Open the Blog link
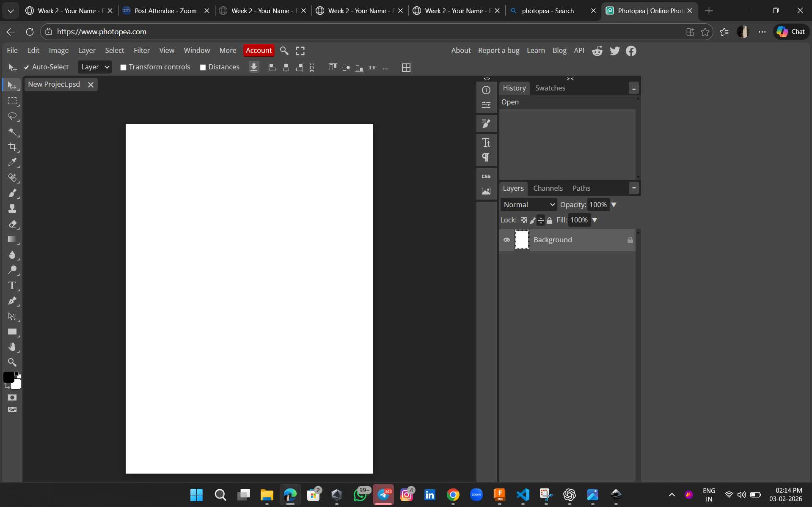Image resolution: width=812 pixels, height=507 pixels. (x=559, y=50)
